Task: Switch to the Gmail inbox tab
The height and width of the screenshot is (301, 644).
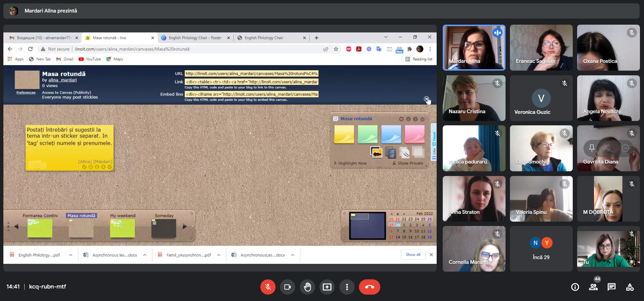Action: pyautogui.click(x=43, y=38)
